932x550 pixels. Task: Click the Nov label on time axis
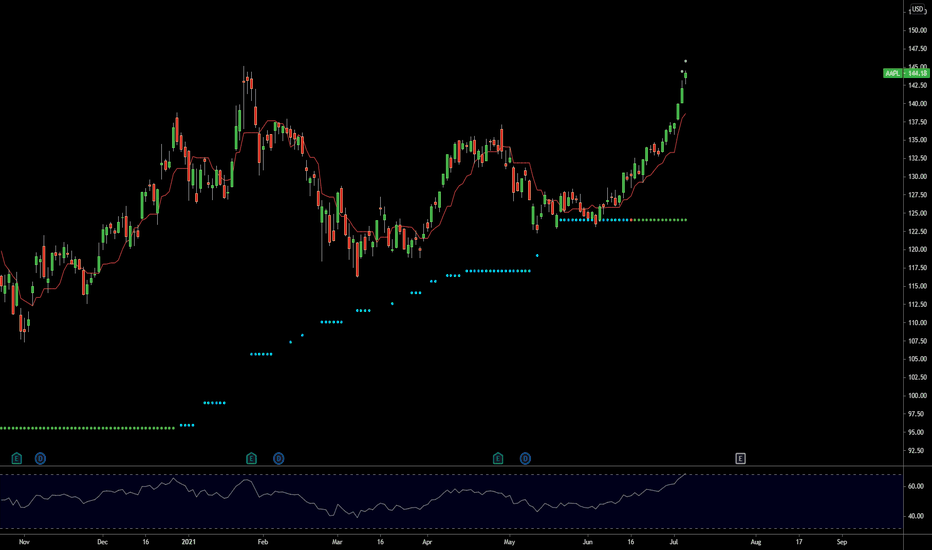coord(24,542)
